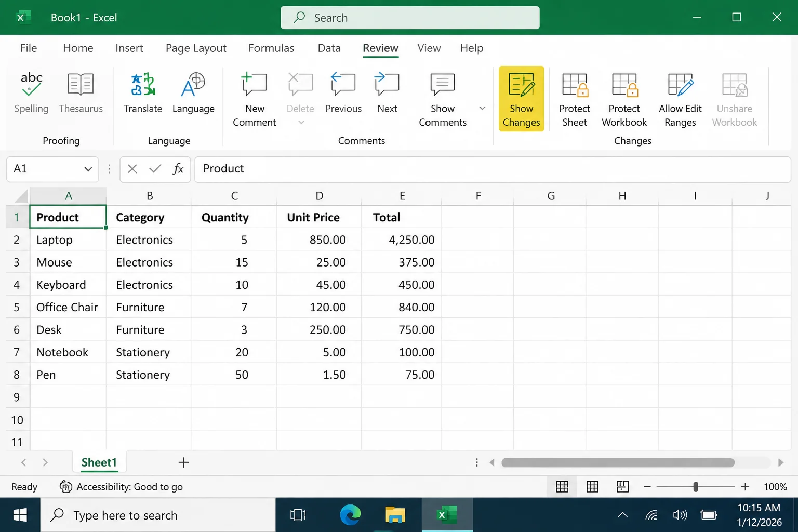Click Type here to search box
The width and height of the screenshot is (798, 532).
158,515
